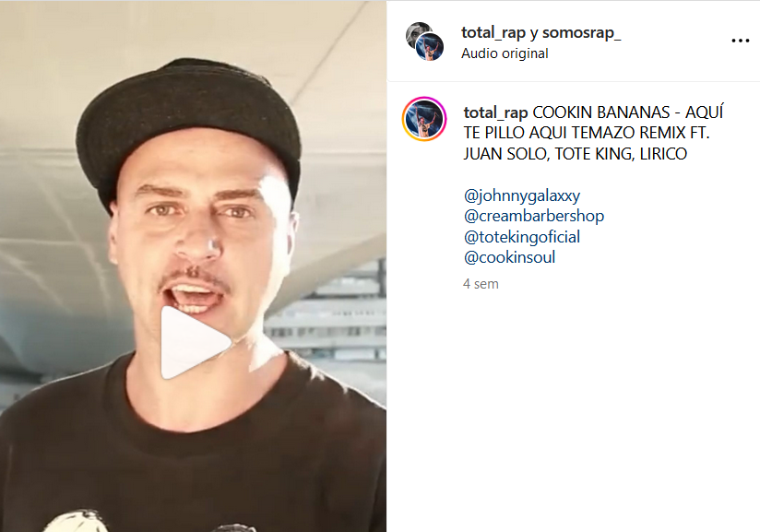
Task: Play the video with the center play button
Action: tap(196, 343)
